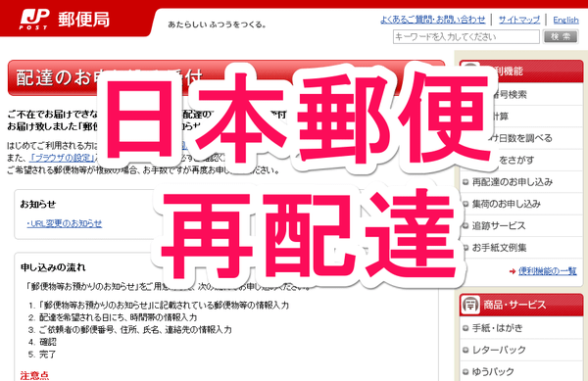
Task: Click the お知らせ heading text
Action: tap(38, 204)
